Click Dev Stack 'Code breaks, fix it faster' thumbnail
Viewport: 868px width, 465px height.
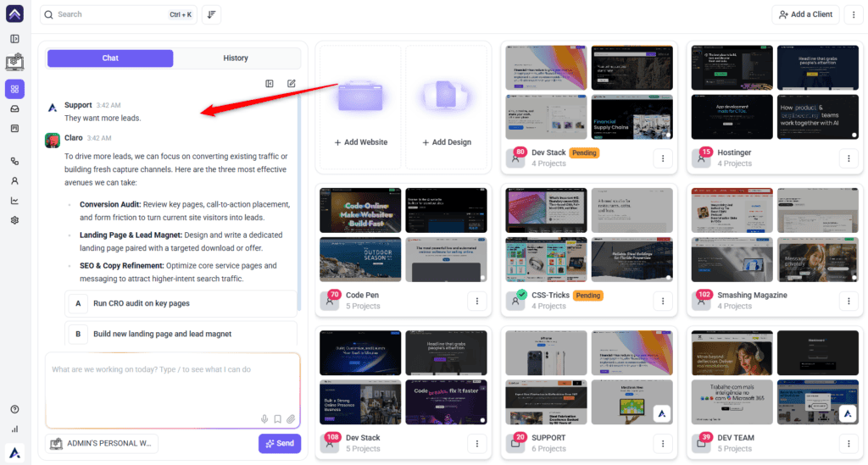[446, 402]
